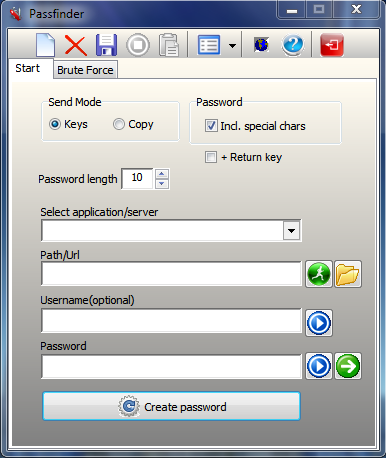The image size is (386, 458).
Task: Click into the Username(optional) text field
Action: point(171,320)
